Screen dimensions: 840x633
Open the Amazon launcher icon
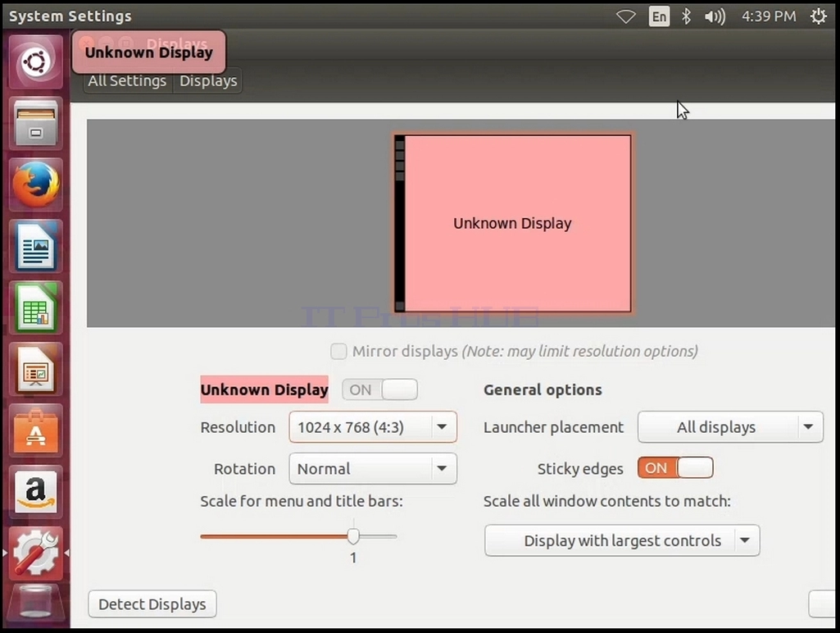tap(35, 492)
